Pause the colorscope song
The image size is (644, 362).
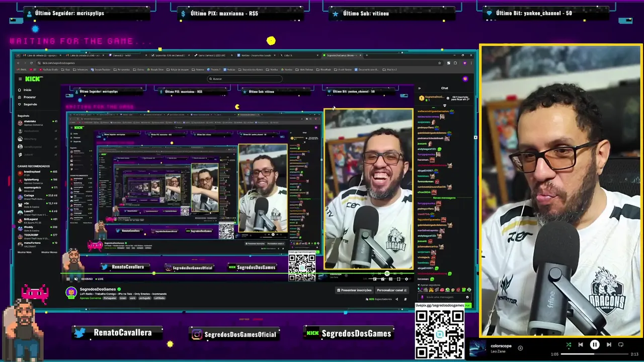[x=594, y=345]
